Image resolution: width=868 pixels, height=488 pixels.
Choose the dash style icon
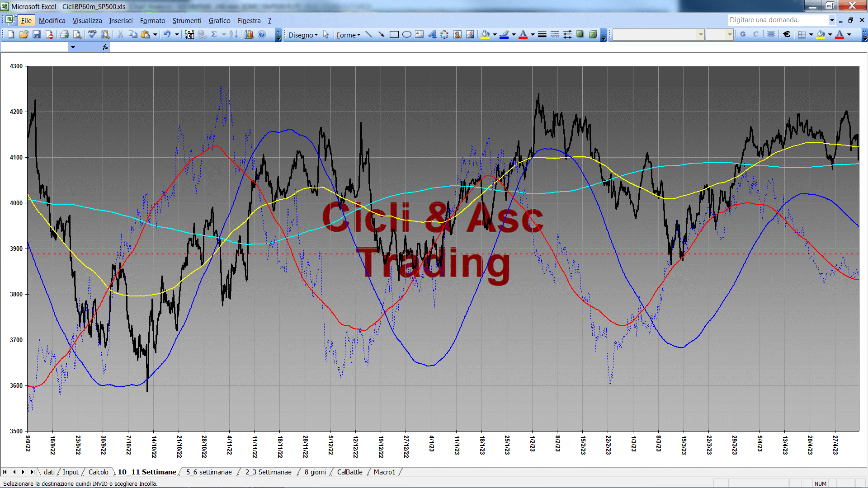(x=555, y=34)
